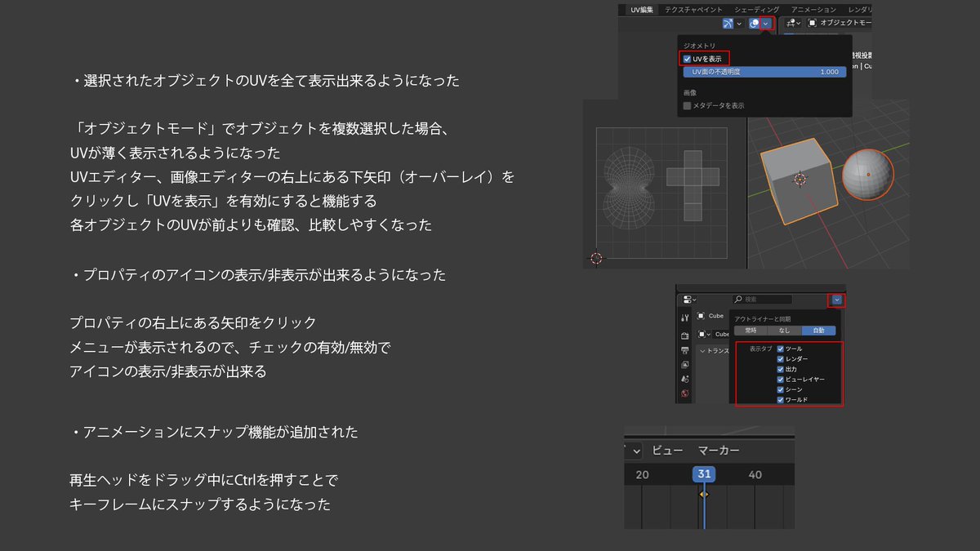This screenshot has width=980, height=551.
Task: Open the timeline マーカー menu
Action: (719, 451)
